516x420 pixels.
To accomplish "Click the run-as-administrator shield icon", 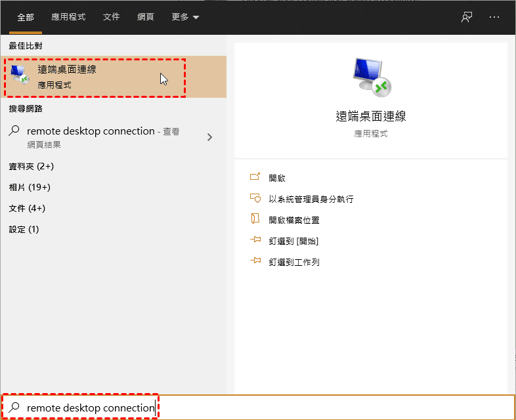I will point(255,198).
